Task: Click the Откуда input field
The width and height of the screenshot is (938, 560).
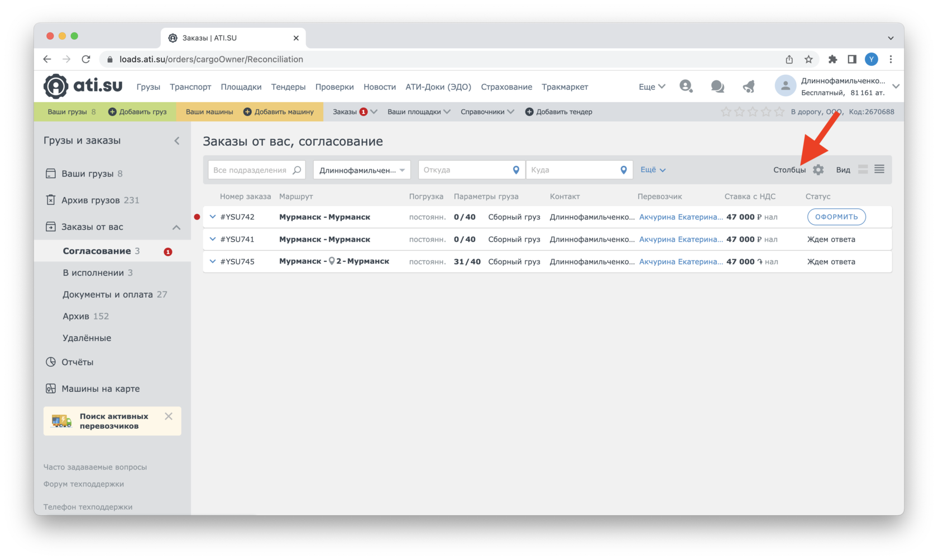Action: point(471,170)
